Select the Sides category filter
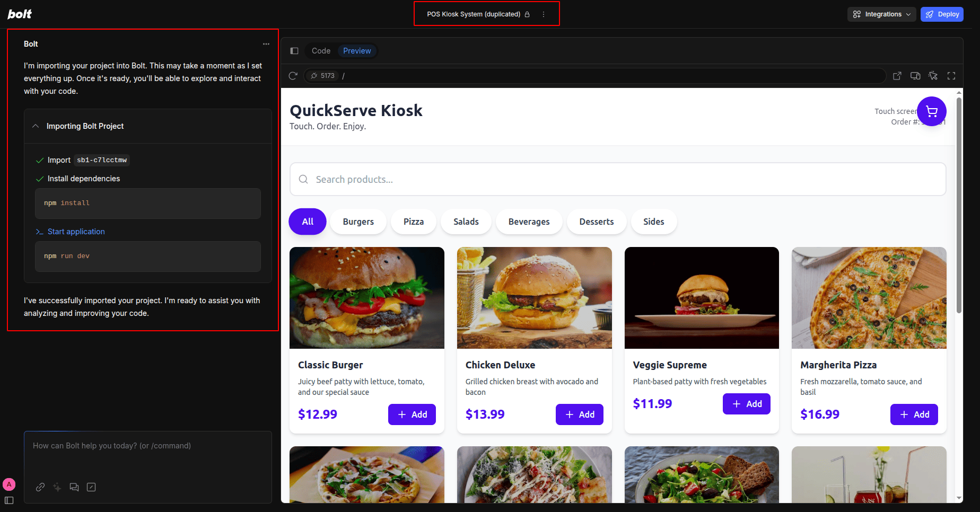The image size is (980, 512). [x=654, y=222]
